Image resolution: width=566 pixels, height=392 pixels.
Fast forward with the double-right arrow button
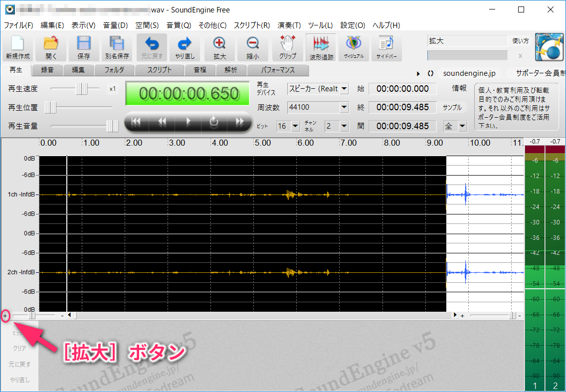(239, 122)
